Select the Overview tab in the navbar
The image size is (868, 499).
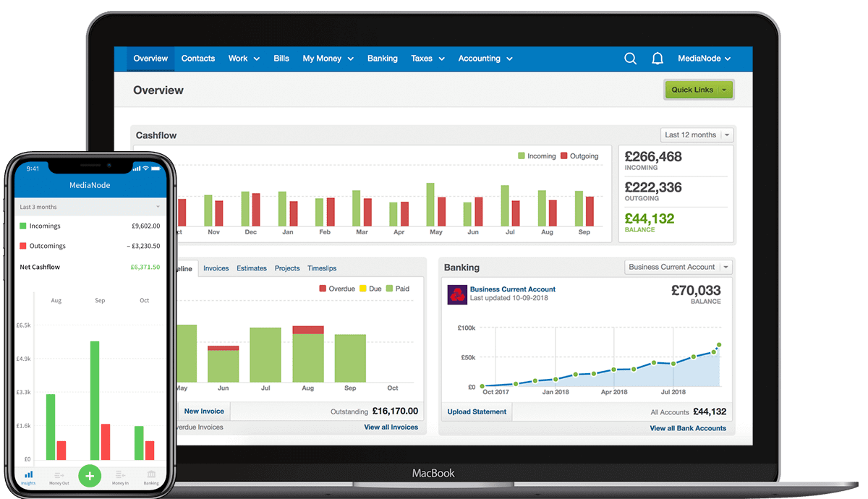(x=150, y=59)
